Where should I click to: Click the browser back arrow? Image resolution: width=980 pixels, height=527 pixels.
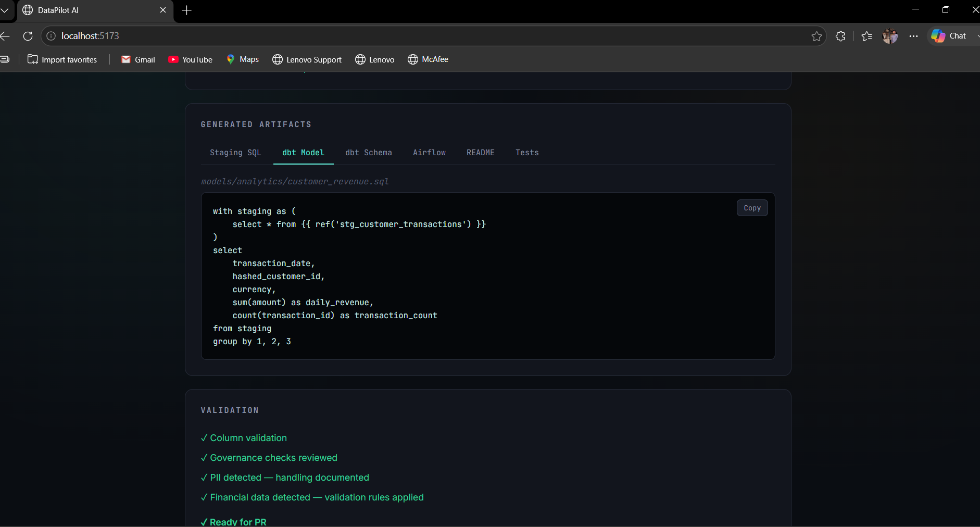pyautogui.click(x=5, y=36)
